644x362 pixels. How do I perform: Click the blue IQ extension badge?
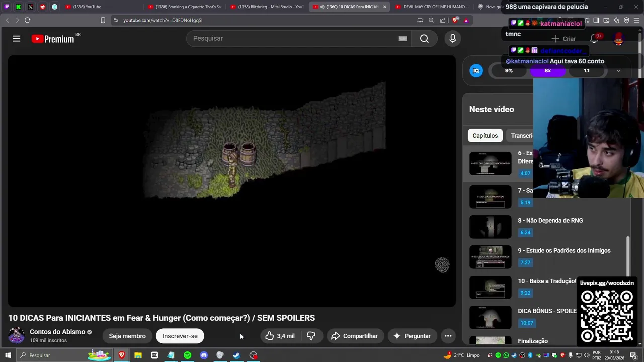point(476,71)
